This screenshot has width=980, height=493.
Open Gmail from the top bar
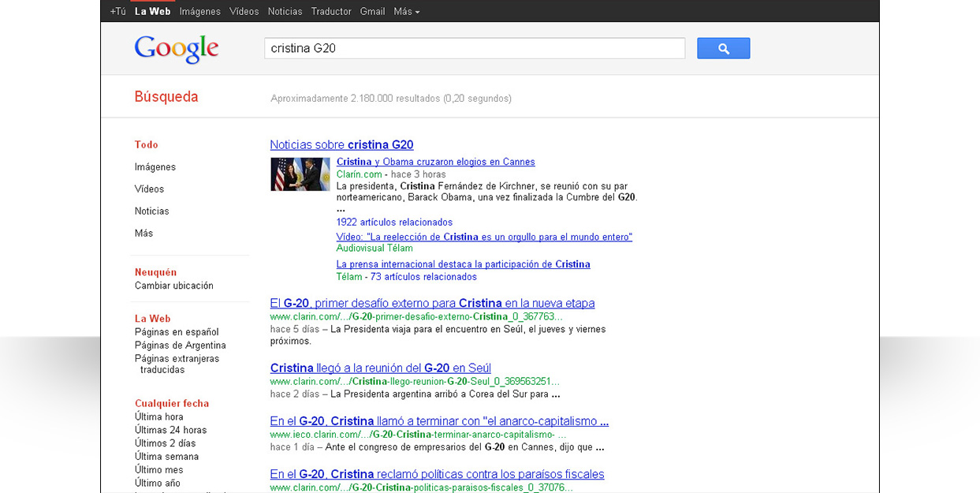pos(372,12)
